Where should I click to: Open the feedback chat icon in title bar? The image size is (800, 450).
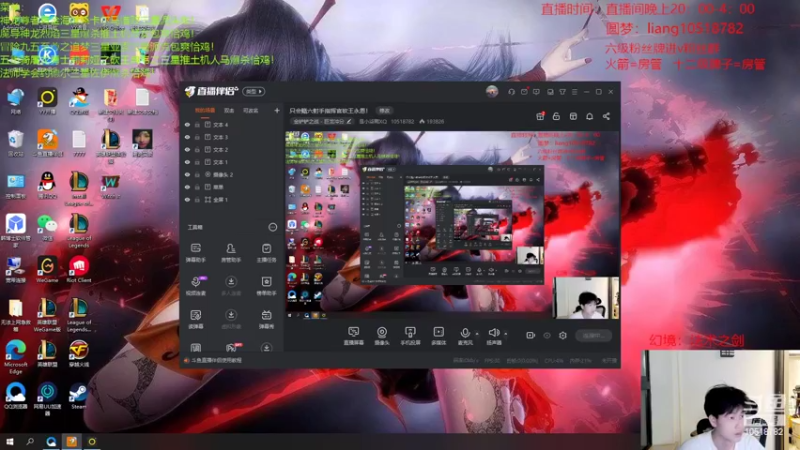point(536,92)
